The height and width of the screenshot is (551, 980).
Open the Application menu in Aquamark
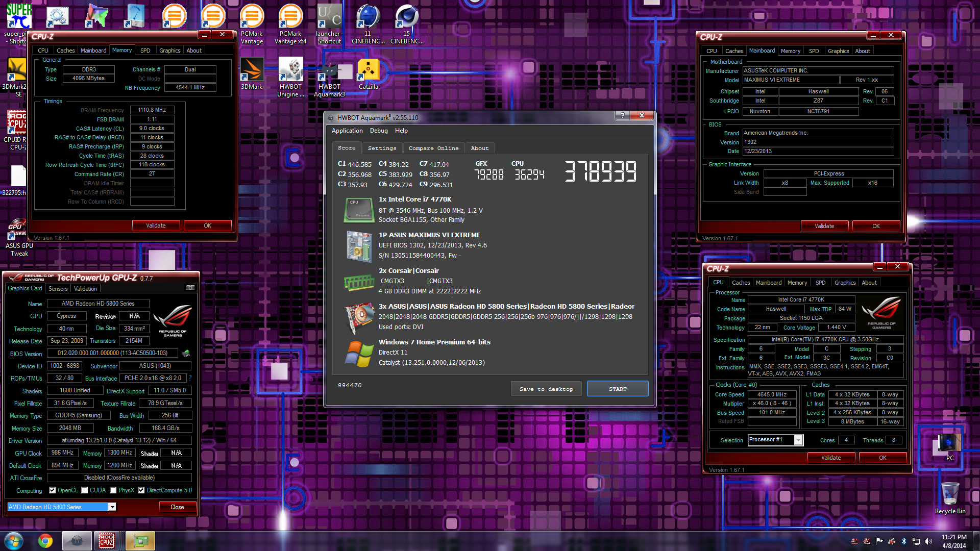(x=347, y=131)
